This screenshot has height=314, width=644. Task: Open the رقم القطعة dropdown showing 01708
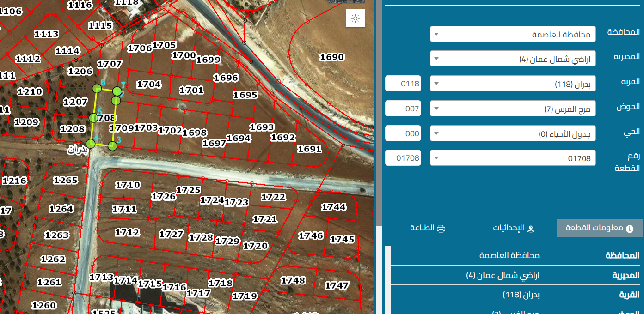(x=513, y=158)
